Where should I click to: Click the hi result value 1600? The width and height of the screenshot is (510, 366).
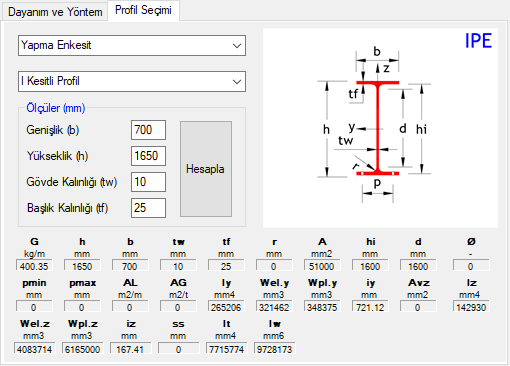click(x=370, y=266)
